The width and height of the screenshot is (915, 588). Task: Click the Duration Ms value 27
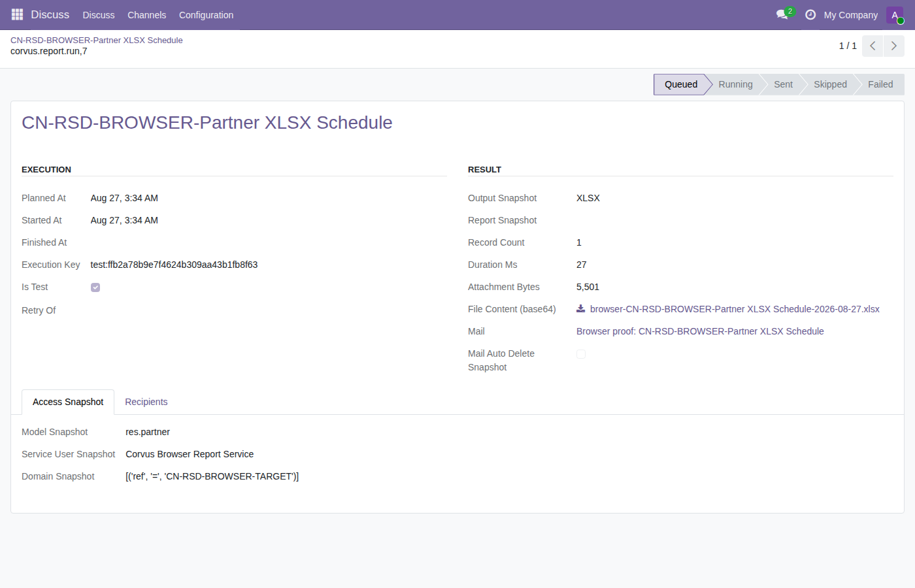tap(582, 265)
